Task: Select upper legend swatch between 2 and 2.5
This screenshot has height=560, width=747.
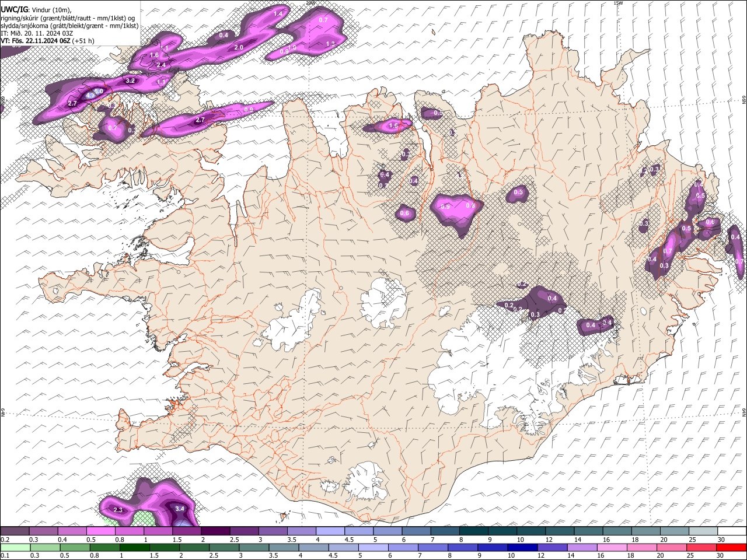Action: [215, 531]
